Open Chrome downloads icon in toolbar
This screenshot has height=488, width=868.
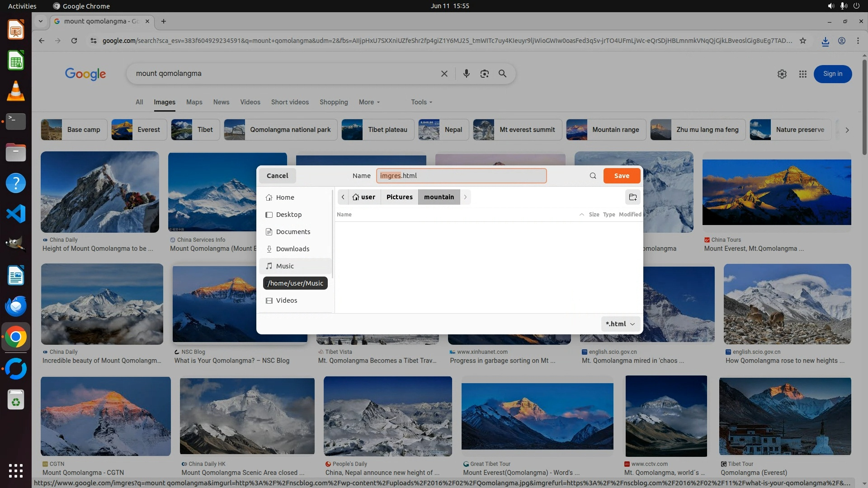pos(825,41)
